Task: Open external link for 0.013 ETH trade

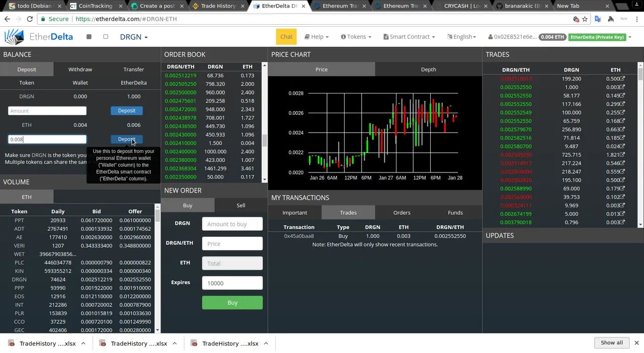Action: tap(622, 214)
